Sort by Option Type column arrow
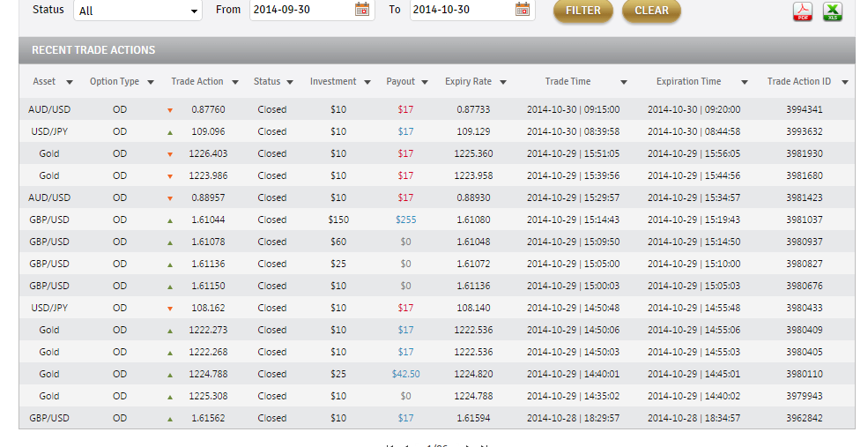Image resolution: width=868 pixels, height=447 pixels. [150, 83]
